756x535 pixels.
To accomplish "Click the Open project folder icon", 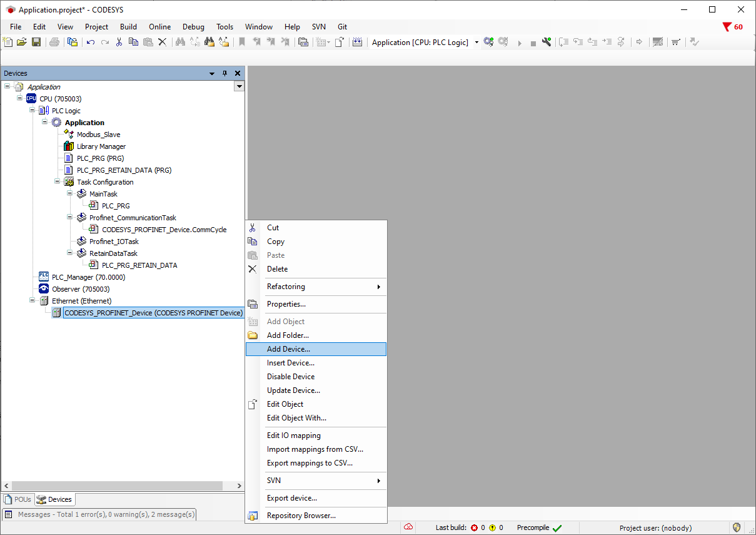I will click(22, 42).
